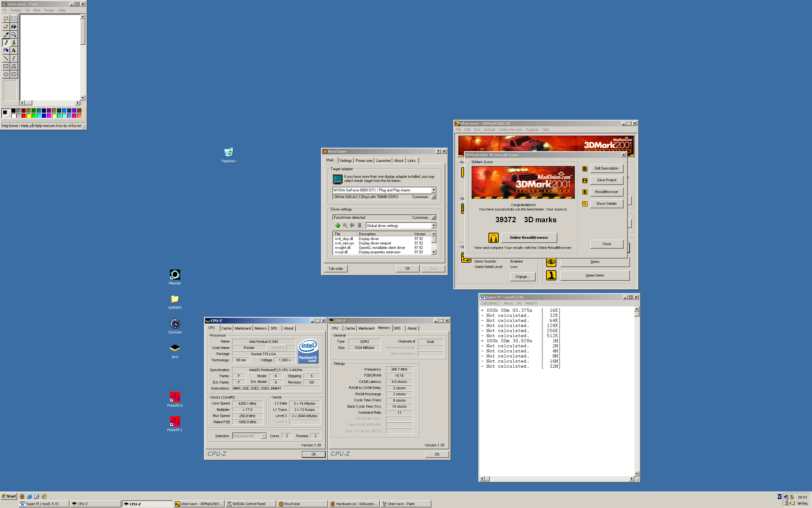Open the ForceWare Customize arrow in RivaTuner

[x=434, y=217]
